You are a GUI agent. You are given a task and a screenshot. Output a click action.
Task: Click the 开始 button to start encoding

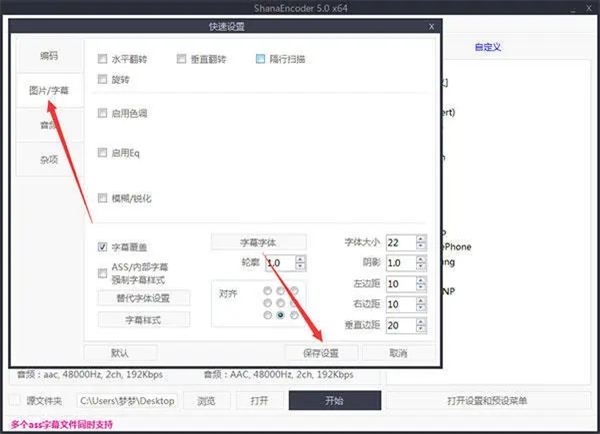333,400
